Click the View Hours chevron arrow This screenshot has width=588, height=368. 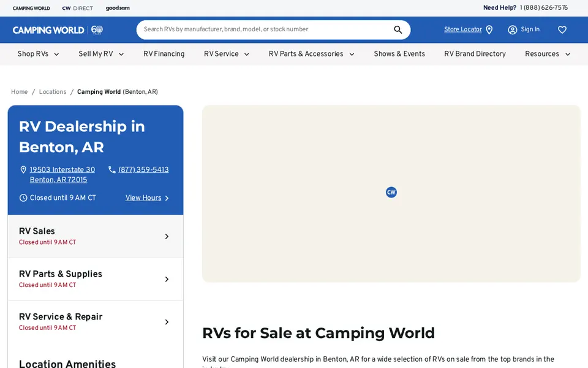(167, 198)
